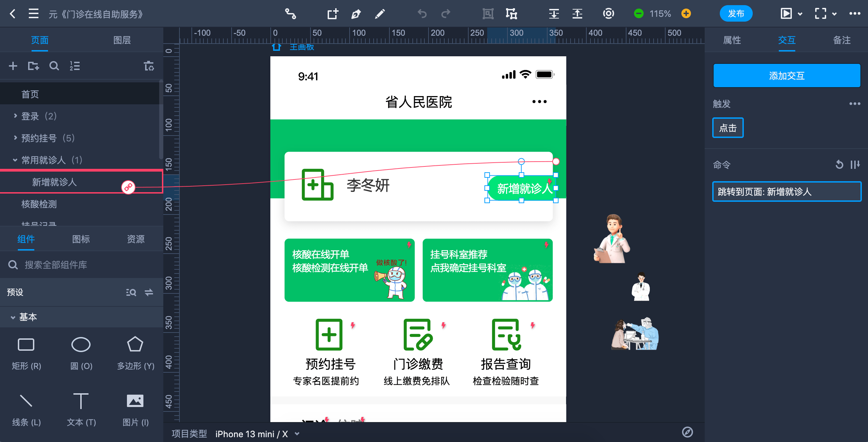
Task: Click the reset command icon
Action: click(x=839, y=165)
